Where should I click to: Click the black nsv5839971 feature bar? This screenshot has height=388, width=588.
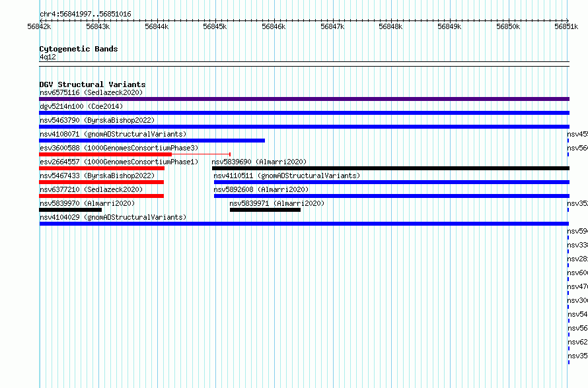(265, 210)
